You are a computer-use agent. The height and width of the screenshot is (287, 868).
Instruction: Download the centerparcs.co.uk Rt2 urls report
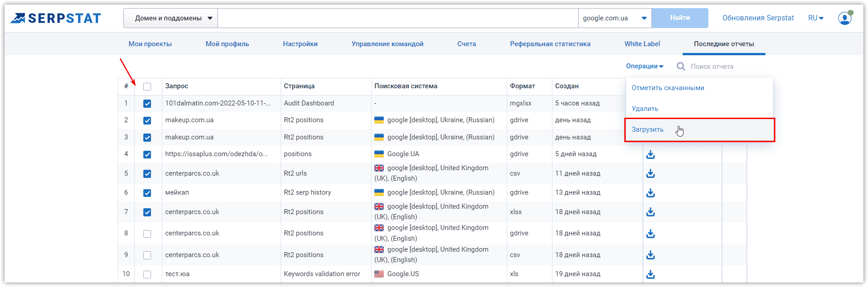tap(651, 174)
